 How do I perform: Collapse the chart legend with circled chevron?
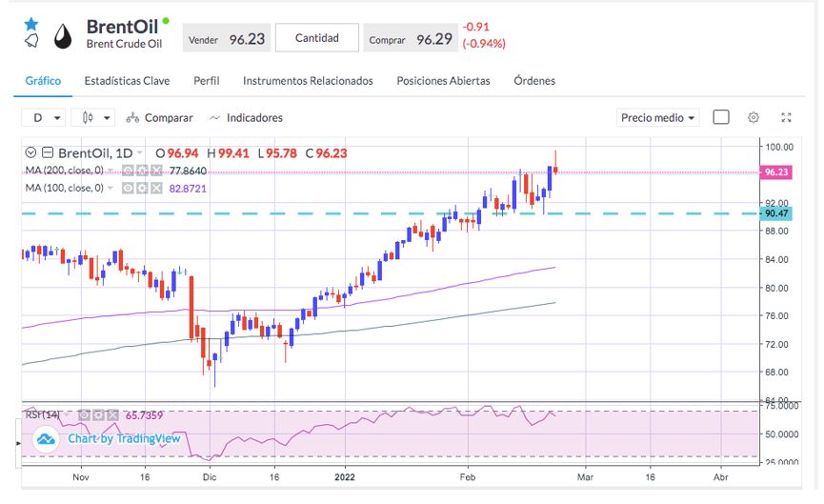[30, 153]
